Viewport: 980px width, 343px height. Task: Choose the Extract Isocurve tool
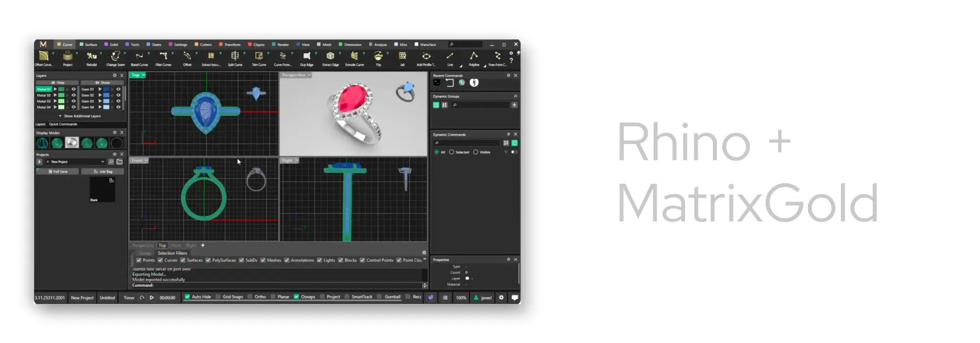(211, 58)
